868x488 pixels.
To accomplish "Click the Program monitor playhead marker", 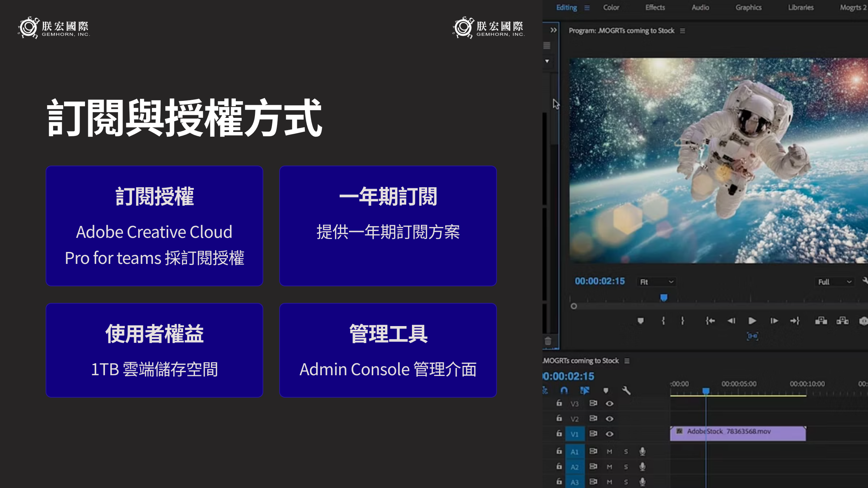I will point(664,297).
